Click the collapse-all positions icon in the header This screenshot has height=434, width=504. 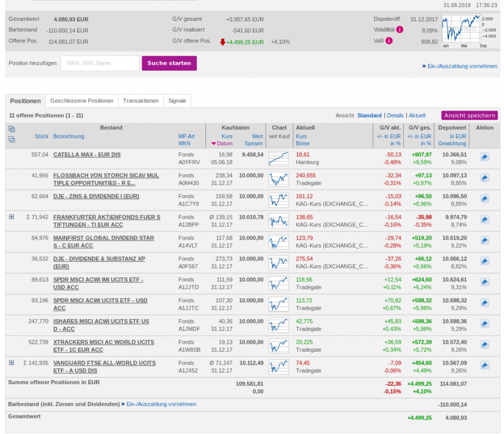11,139
